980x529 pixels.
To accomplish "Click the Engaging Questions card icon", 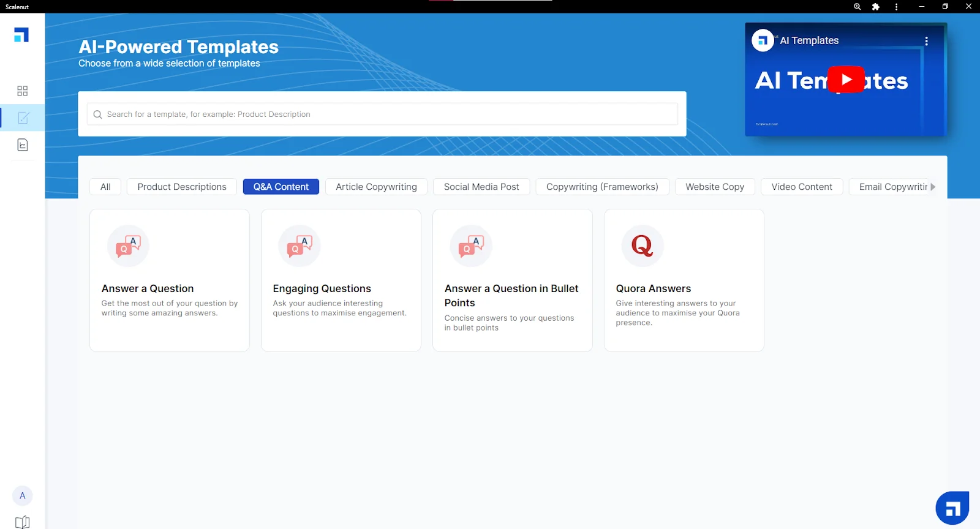I will (300, 246).
